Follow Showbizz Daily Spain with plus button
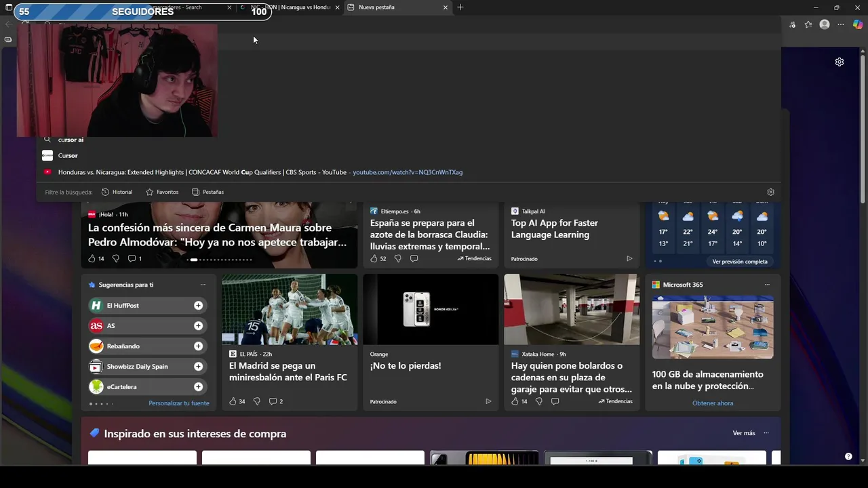The height and width of the screenshot is (488, 868). pyautogui.click(x=198, y=367)
